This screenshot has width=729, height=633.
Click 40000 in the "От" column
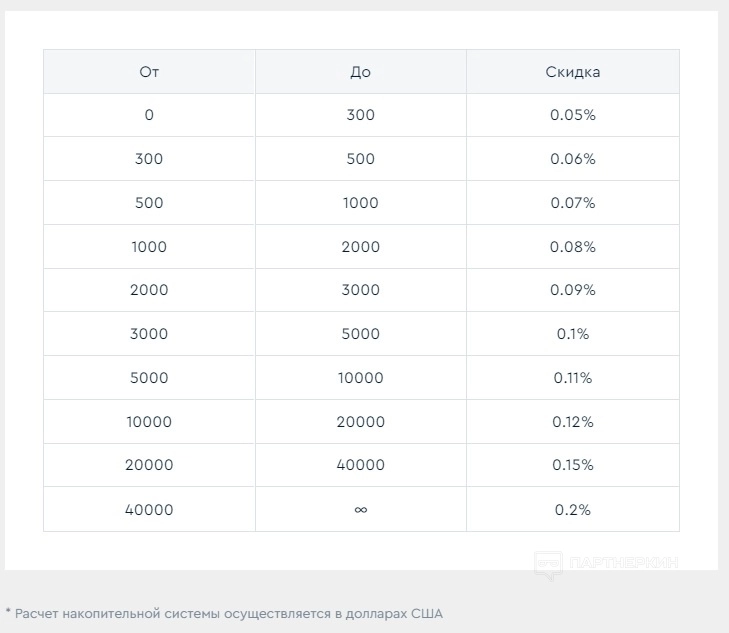coord(149,510)
